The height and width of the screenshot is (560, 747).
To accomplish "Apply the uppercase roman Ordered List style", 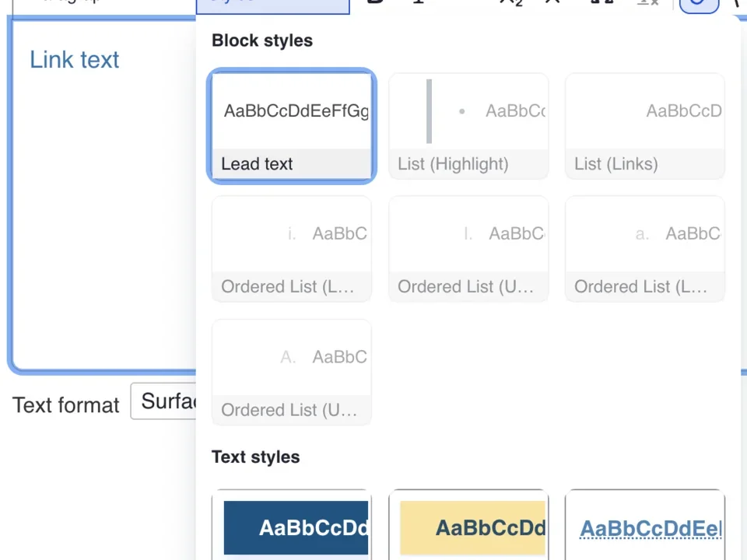I will (x=468, y=249).
